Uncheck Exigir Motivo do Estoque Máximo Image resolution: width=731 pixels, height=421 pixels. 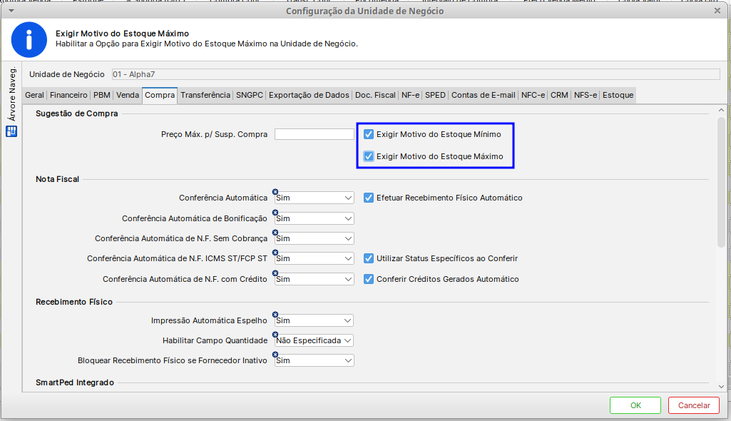tap(369, 156)
